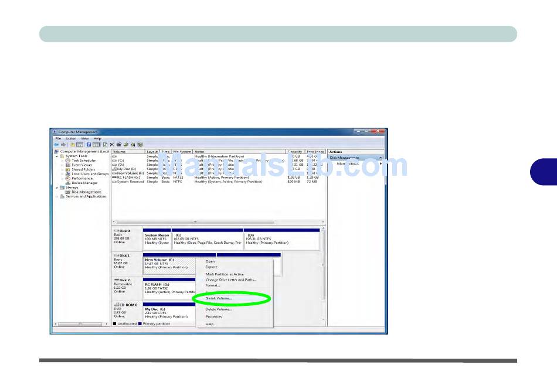Click the Performance icon
557x392 pixels.
(68, 179)
